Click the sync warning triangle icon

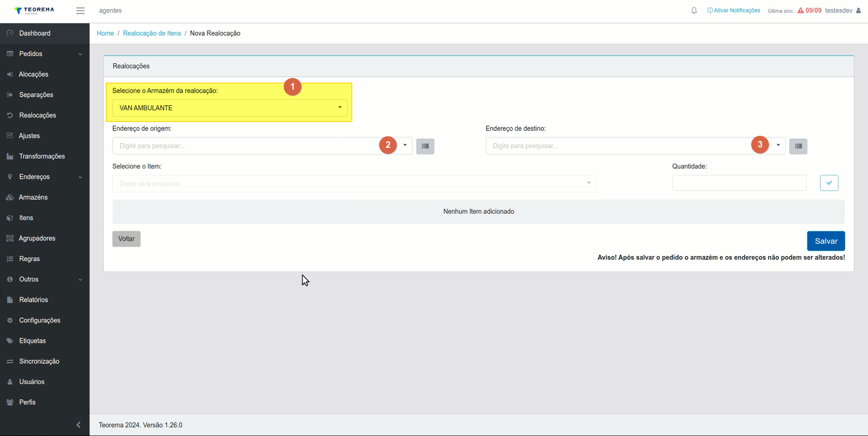pyautogui.click(x=801, y=10)
